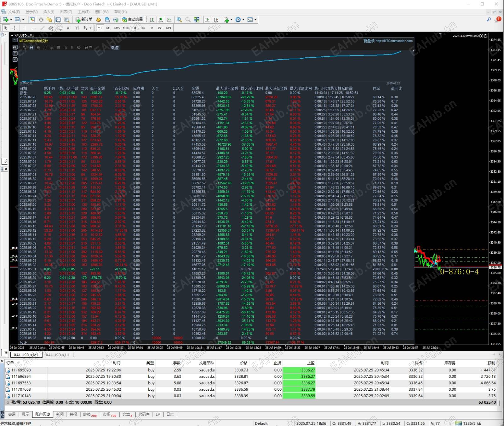Open 工具(T) menu
Viewport: 504px width, 426px height.
coord(83,12)
